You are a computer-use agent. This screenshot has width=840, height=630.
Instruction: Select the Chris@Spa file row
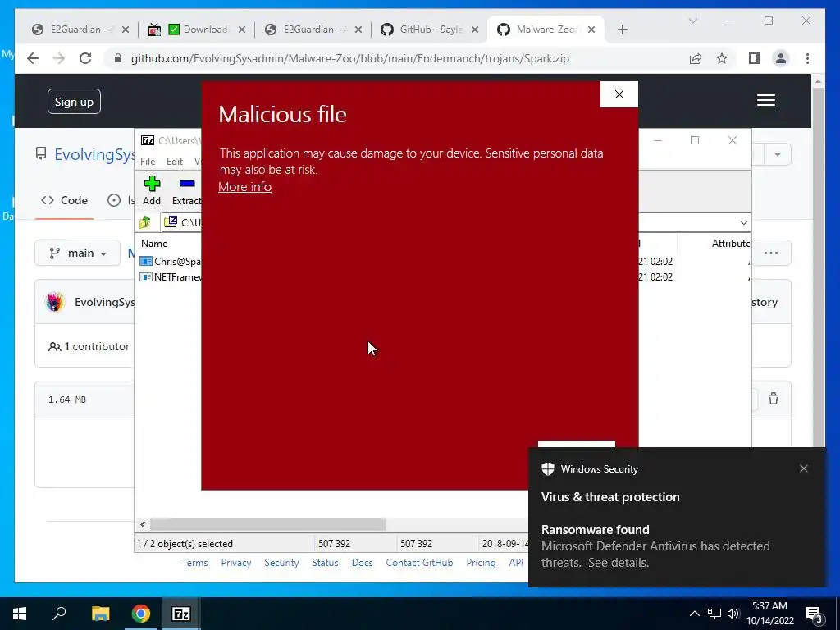point(171,262)
